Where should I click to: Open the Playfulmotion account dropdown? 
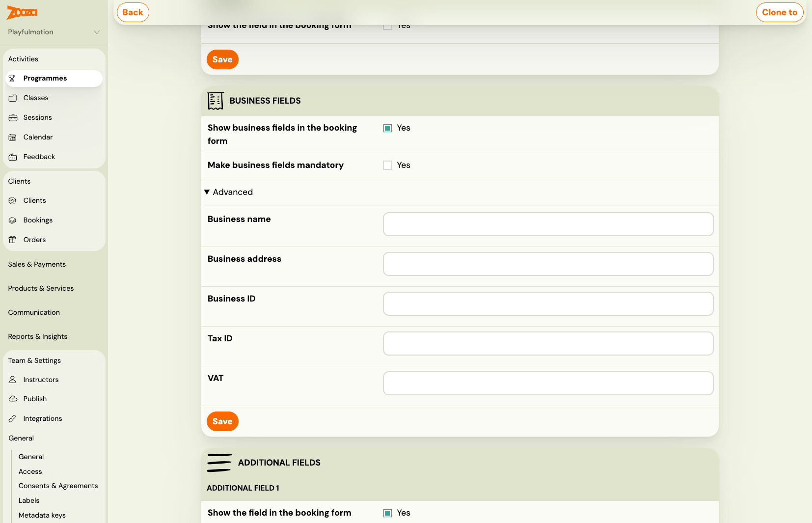(54, 32)
